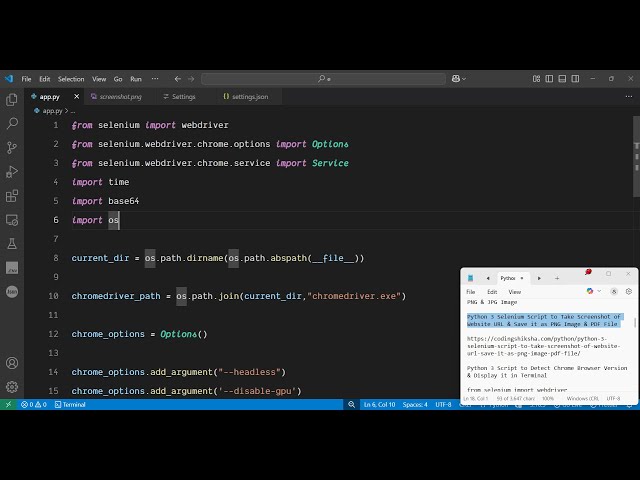Screen dimensions: 640x480
Task: Toggle the bottom Panel layout
Action: (562, 78)
